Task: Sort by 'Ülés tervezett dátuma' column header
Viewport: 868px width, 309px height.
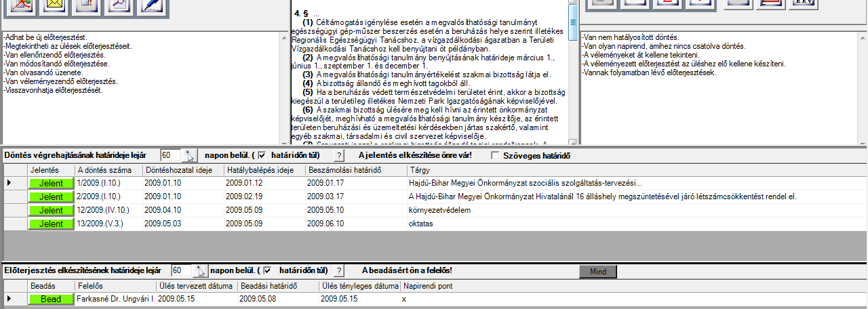Action: 197,285
